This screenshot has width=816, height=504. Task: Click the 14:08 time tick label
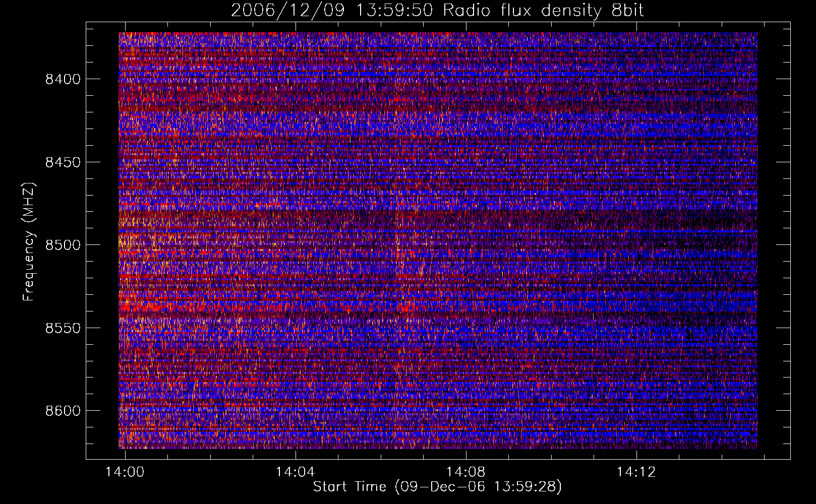(x=465, y=472)
